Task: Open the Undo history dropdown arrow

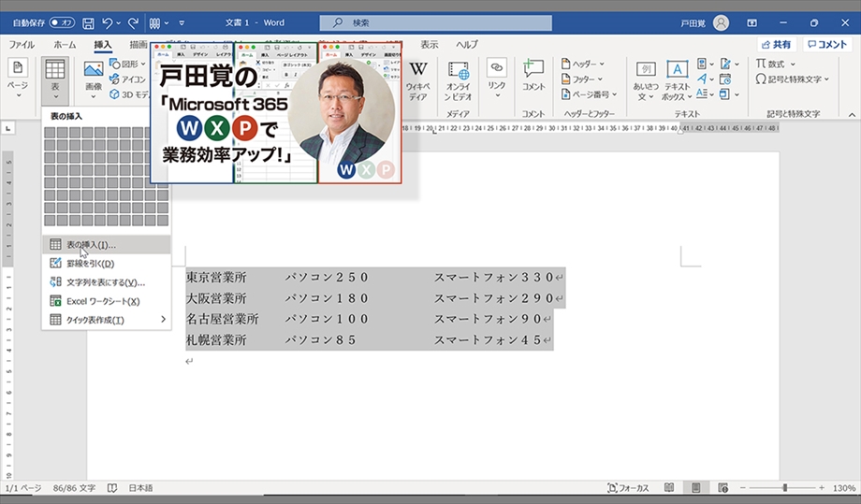Action: [119, 23]
